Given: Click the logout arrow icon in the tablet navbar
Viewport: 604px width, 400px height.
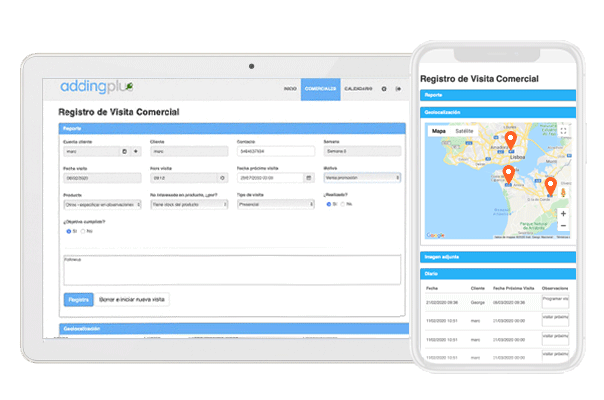Looking at the screenshot, I should tap(398, 89).
